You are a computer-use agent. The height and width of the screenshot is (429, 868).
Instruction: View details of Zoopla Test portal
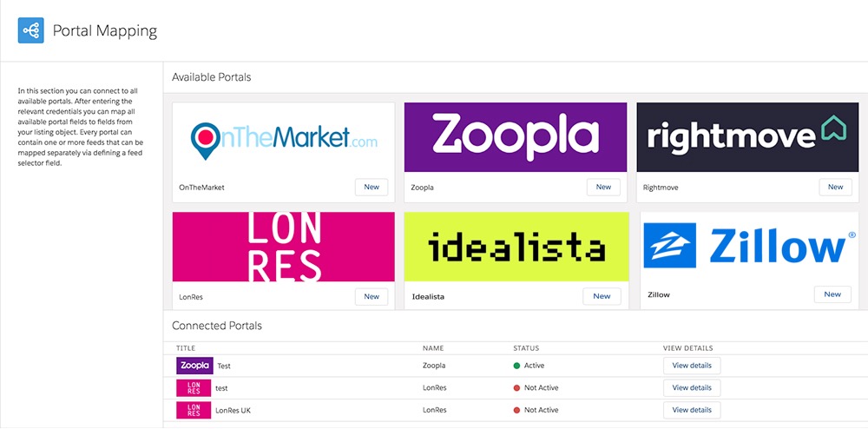(x=692, y=366)
